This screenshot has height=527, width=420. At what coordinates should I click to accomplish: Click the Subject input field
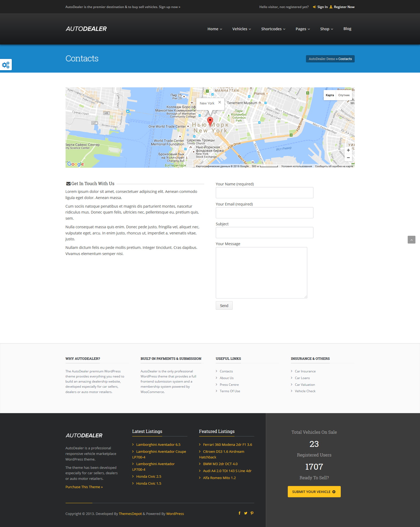[x=264, y=233]
